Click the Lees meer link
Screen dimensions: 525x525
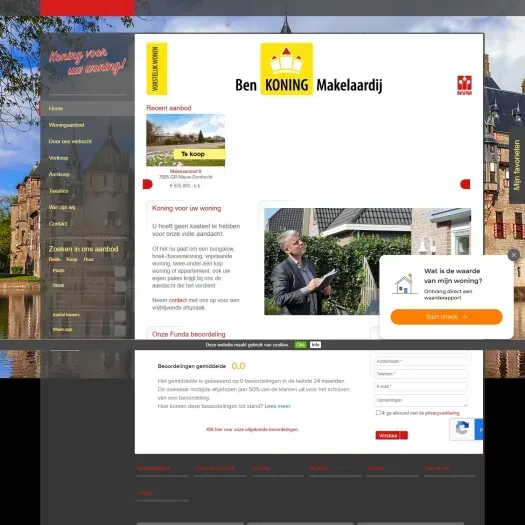[278, 406]
